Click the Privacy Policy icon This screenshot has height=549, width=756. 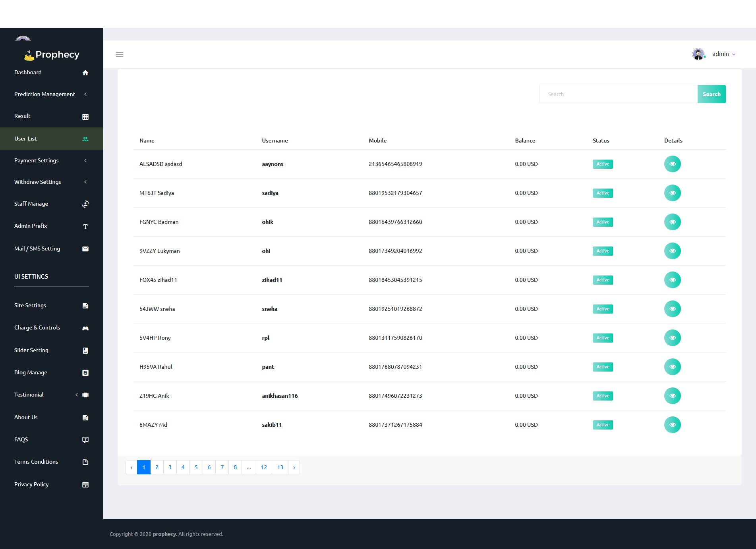85,485
